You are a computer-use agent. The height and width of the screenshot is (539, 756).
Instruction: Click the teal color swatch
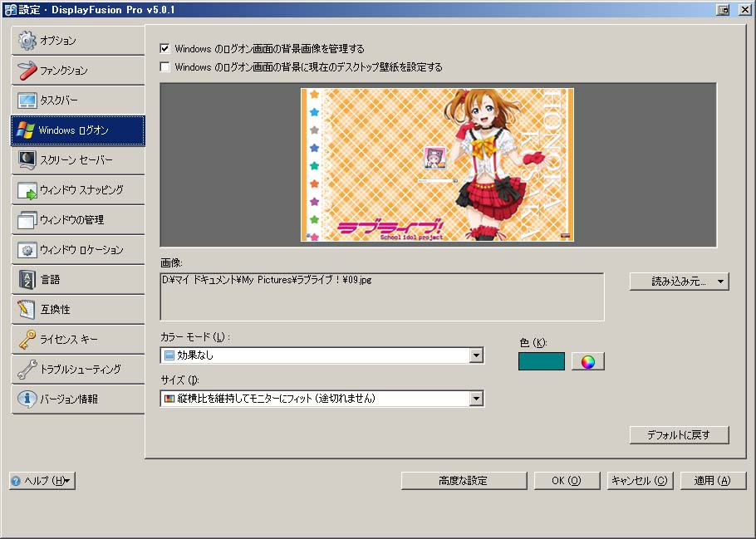click(541, 360)
